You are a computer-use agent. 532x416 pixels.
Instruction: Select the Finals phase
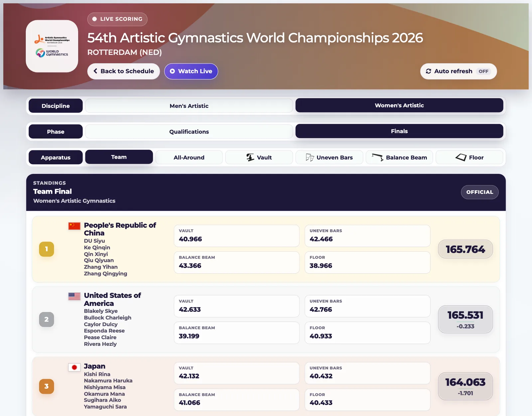[x=399, y=131]
